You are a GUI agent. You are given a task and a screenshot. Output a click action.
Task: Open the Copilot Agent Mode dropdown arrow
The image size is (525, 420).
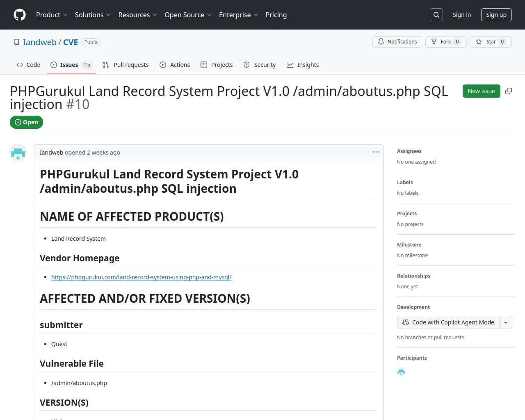(x=506, y=322)
